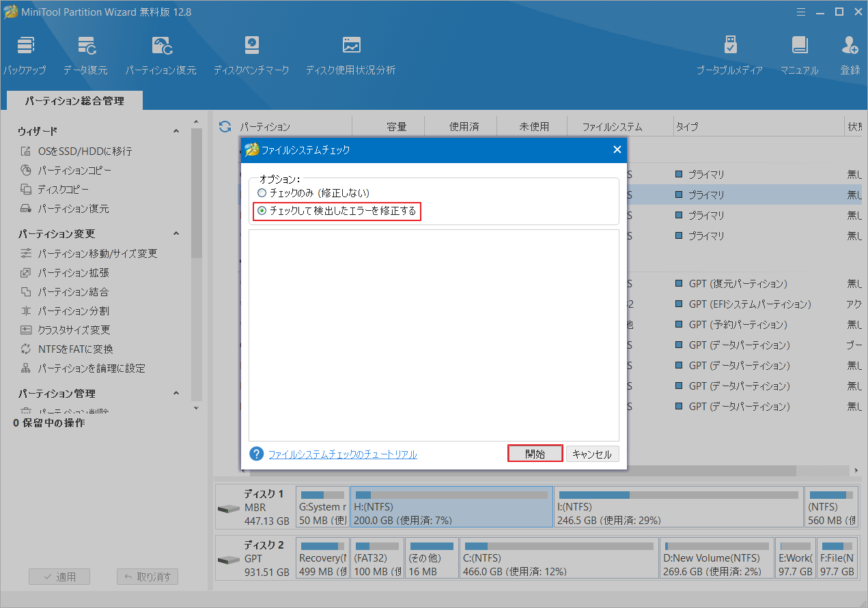The width and height of the screenshot is (868, 608).
Task: Click help question mark icon in dialog
Action: click(257, 454)
